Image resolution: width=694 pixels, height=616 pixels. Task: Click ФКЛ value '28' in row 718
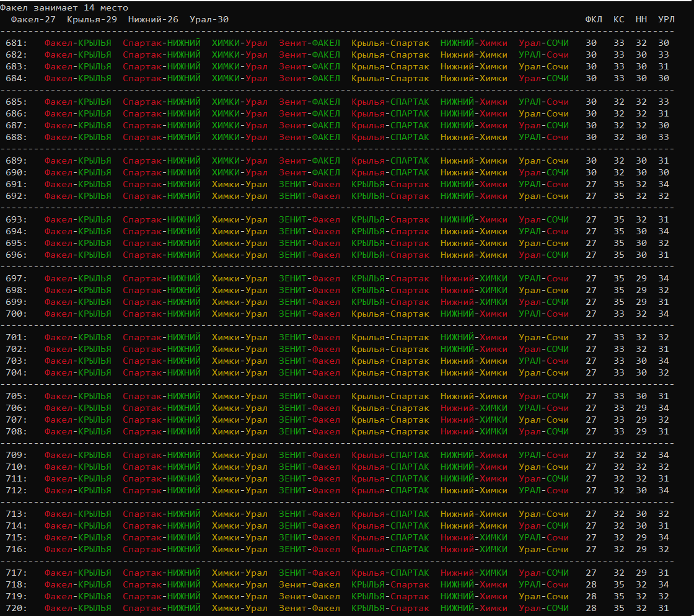click(591, 584)
